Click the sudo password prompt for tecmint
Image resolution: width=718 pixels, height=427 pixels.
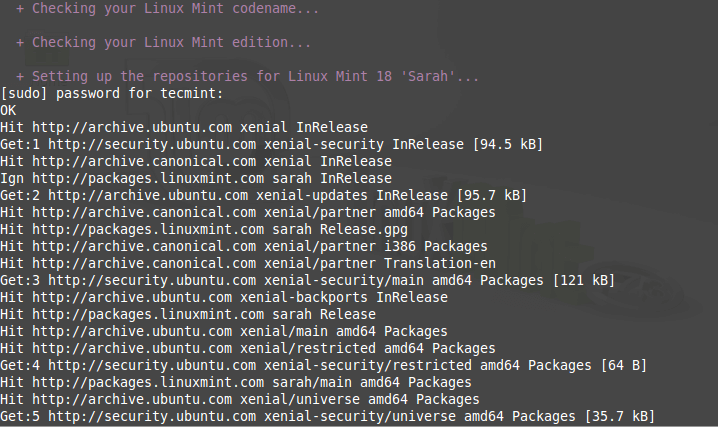pyautogui.click(x=112, y=93)
